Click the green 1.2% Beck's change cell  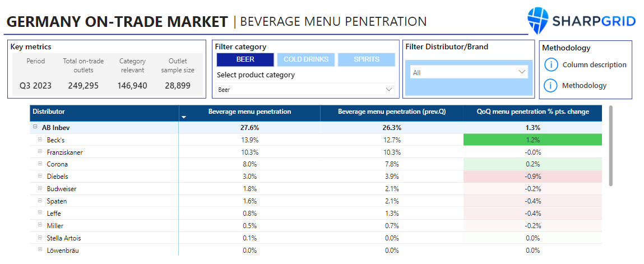(532, 140)
